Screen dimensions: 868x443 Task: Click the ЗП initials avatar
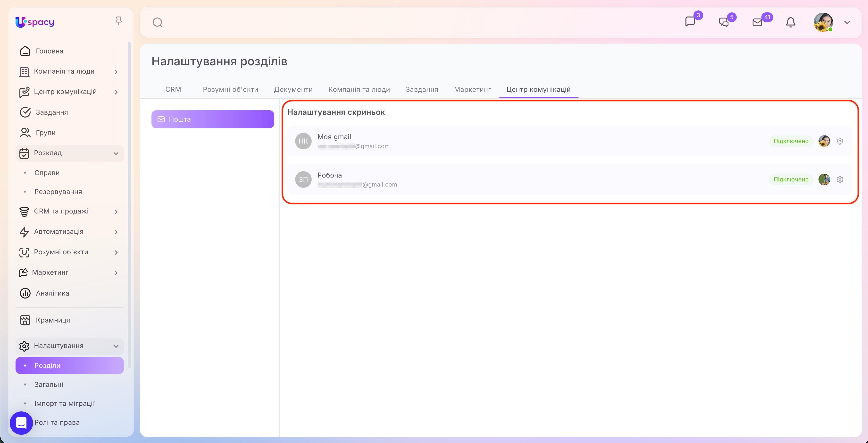tap(303, 179)
